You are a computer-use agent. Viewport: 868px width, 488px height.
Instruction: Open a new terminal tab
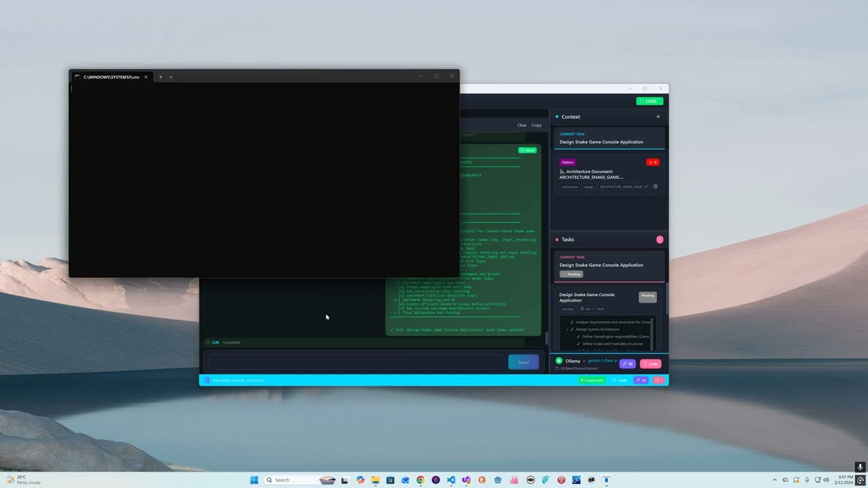point(161,77)
